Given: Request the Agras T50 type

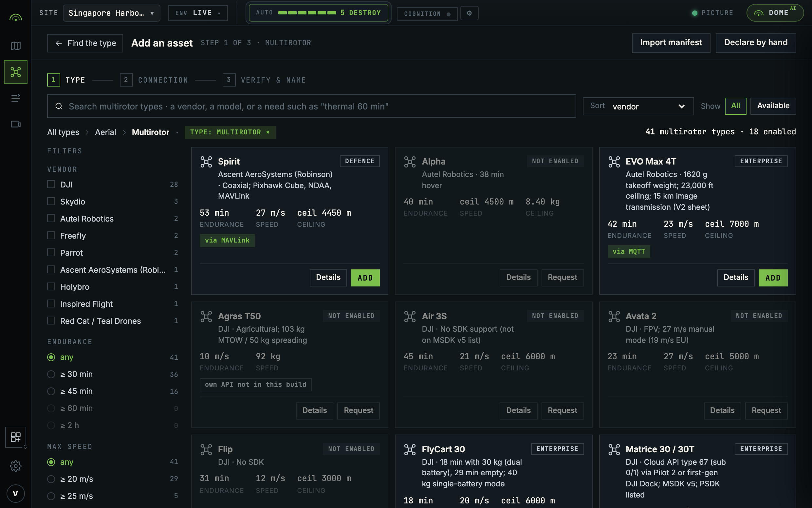Looking at the screenshot, I should [358, 411].
